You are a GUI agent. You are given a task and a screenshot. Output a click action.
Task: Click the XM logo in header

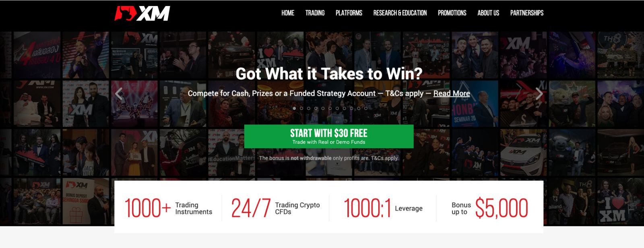142,13
